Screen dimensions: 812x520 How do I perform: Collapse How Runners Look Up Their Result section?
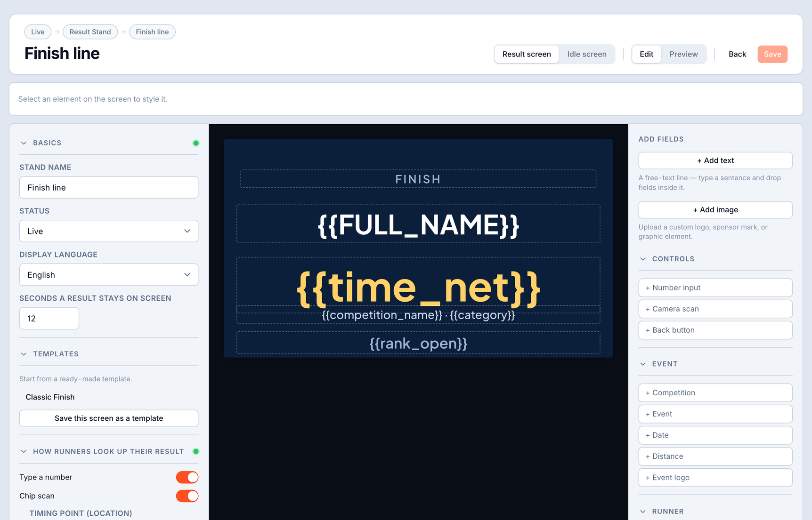24,451
